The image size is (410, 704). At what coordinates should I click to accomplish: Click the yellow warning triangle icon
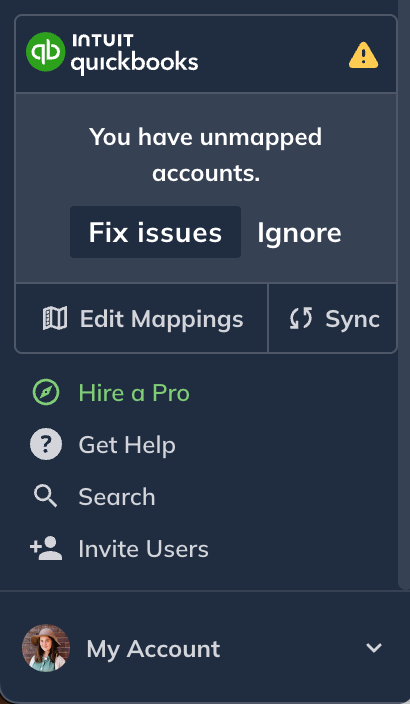(363, 55)
